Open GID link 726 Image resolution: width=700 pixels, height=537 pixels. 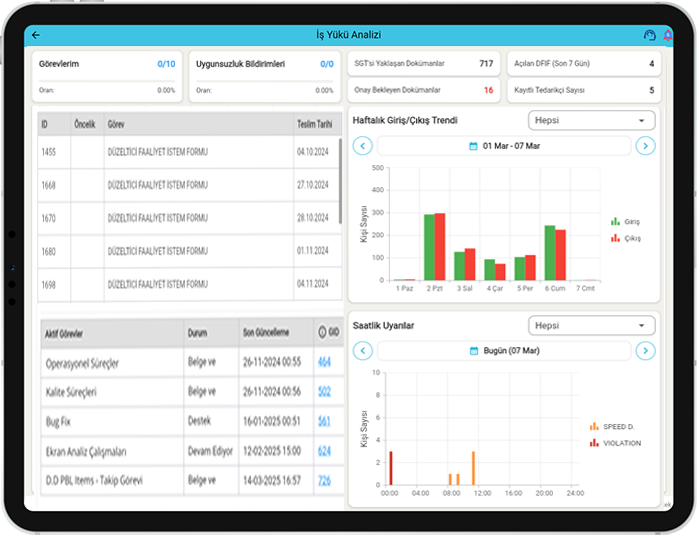click(x=324, y=481)
